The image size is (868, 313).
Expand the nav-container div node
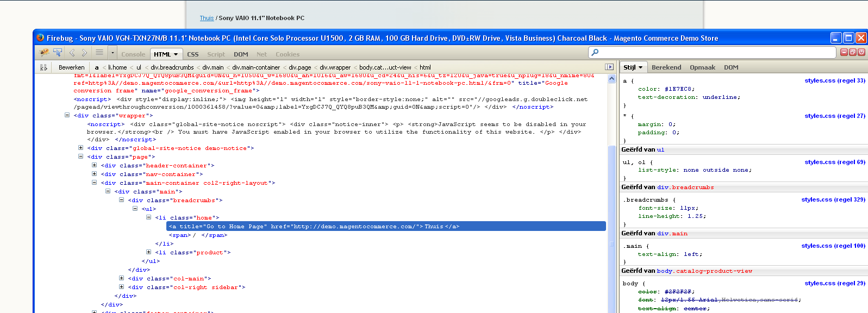pyautogui.click(x=94, y=174)
